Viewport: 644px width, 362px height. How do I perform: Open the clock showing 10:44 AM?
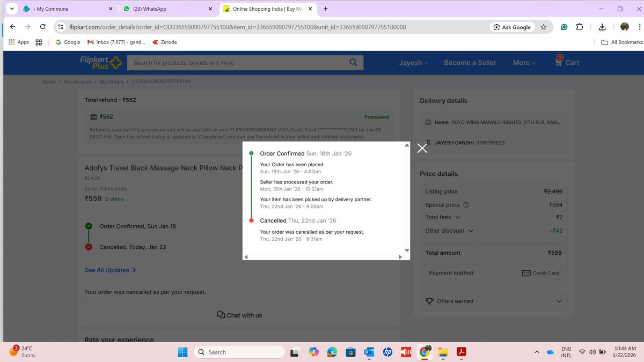coord(624,352)
